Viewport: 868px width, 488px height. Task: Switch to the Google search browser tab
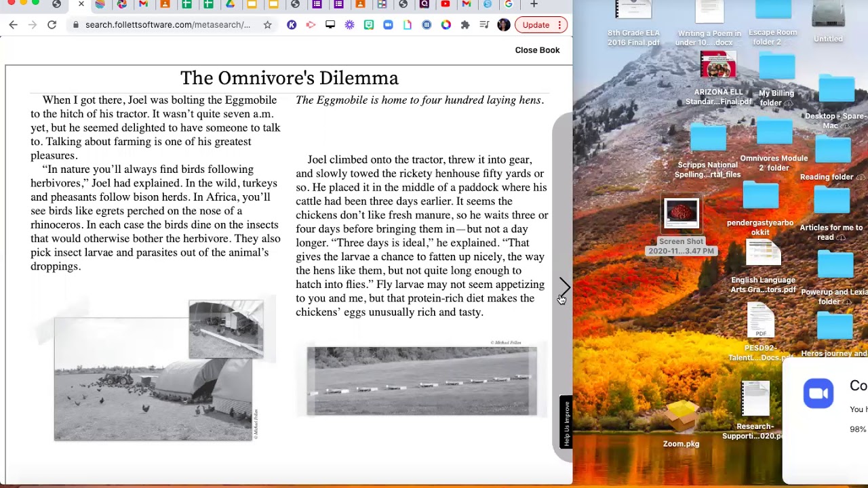[x=509, y=4]
